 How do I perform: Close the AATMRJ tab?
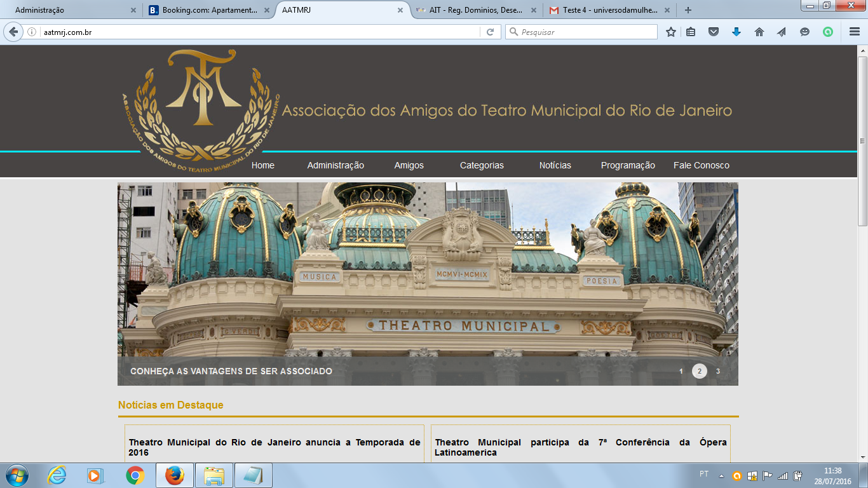400,10
